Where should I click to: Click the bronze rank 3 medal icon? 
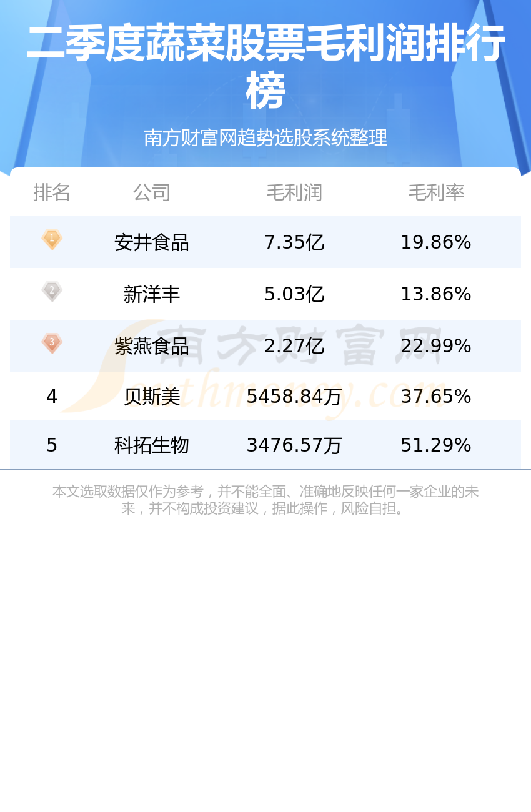click(52, 344)
